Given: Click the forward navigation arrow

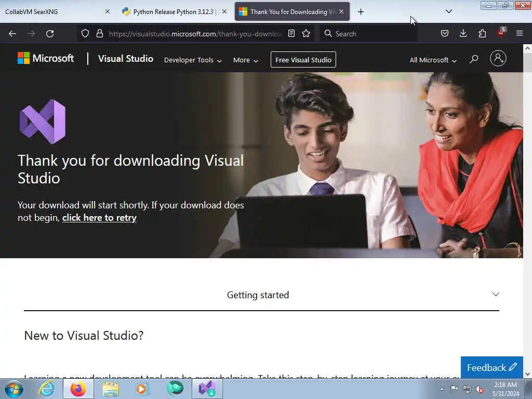Looking at the screenshot, I should (x=31, y=34).
